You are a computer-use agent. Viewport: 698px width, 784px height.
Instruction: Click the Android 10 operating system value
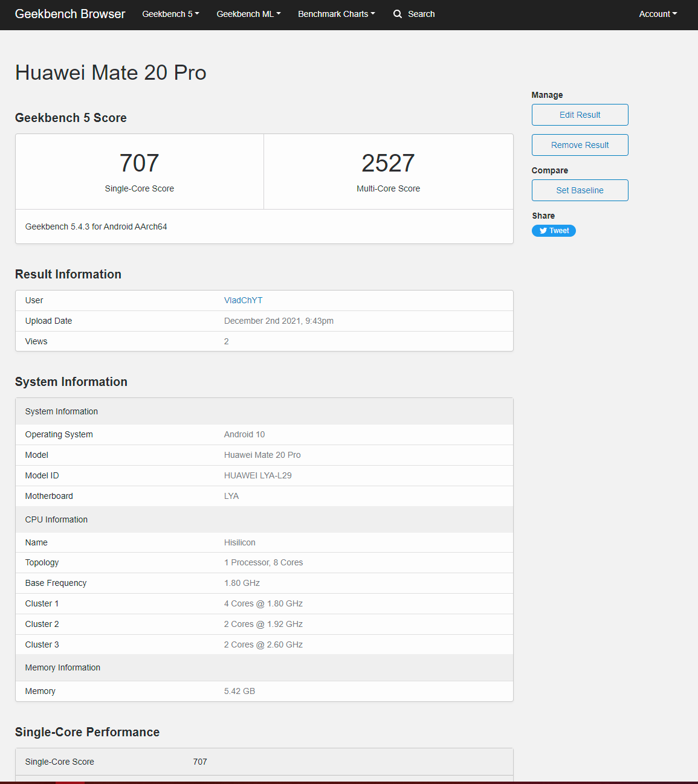(245, 434)
